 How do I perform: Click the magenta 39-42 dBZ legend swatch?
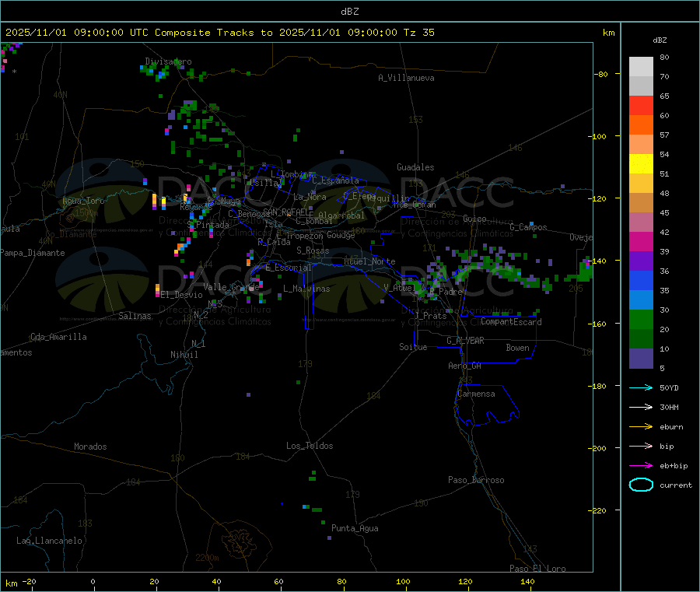(x=641, y=241)
